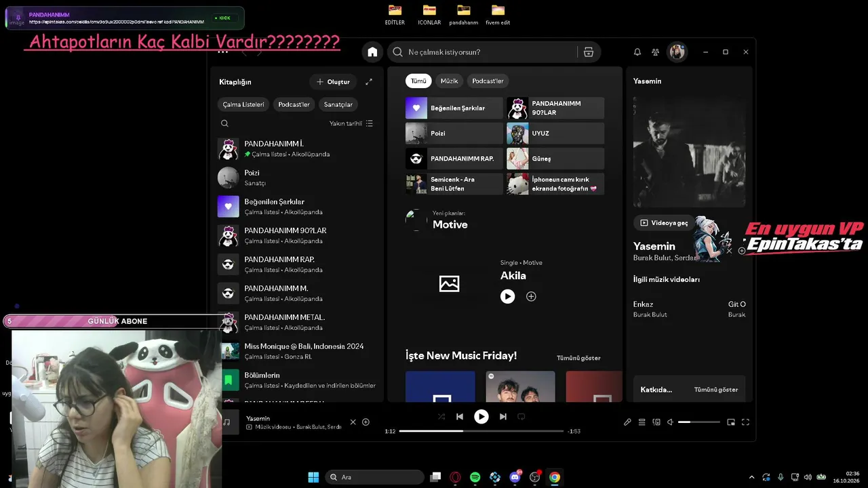This screenshot has height=488, width=868.
Task: Open PANDAHANIMM İ. playlist in library
Action: click(x=297, y=149)
